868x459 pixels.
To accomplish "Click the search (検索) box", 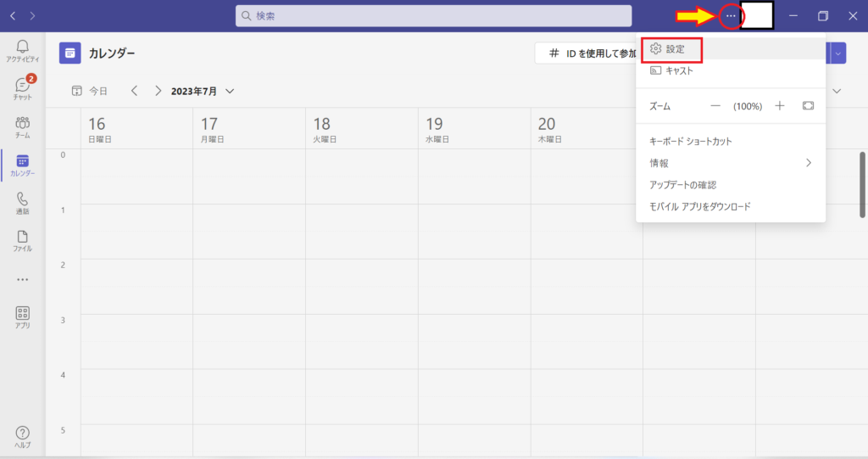I will pyautogui.click(x=433, y=15).
